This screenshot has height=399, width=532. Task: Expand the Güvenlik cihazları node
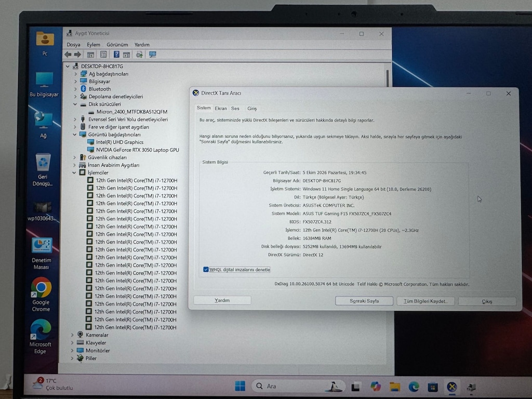pyautogui.click(x=74, y=157)
